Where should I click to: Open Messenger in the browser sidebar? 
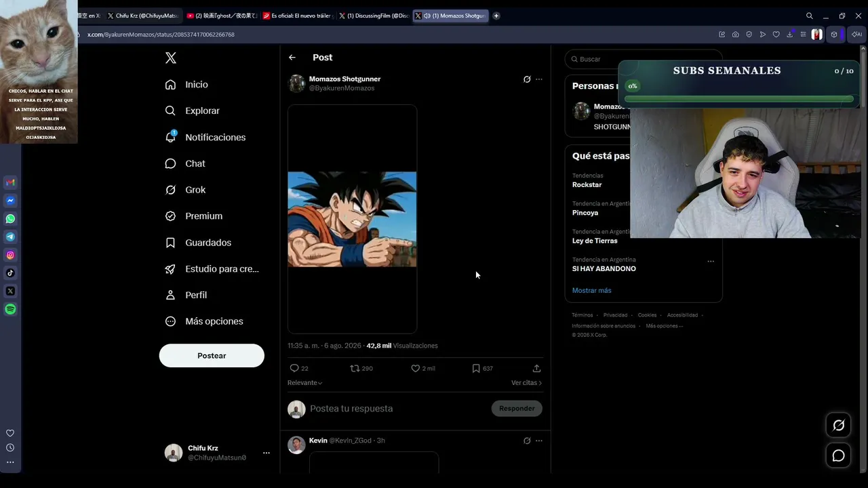[10, 201]
